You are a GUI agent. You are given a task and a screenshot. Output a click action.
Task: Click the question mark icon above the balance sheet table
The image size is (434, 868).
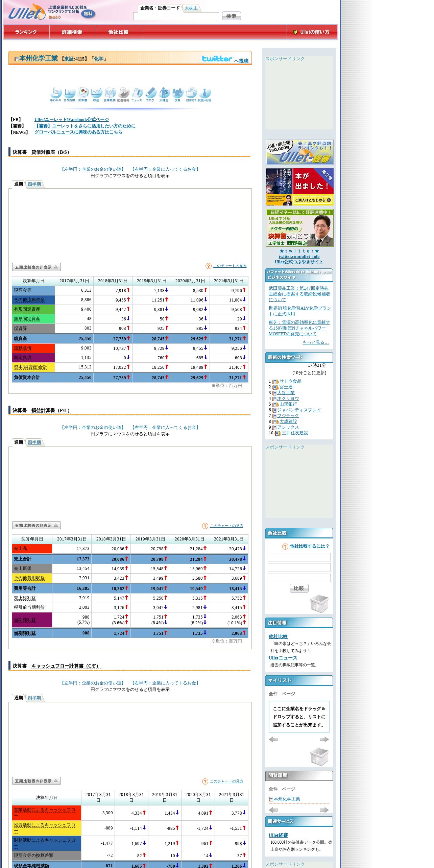click(x=209, y=266)
